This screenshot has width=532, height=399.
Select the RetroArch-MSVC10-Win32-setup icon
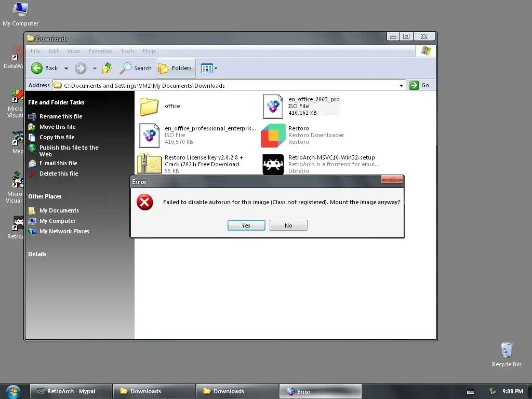[x=273, y=165]
